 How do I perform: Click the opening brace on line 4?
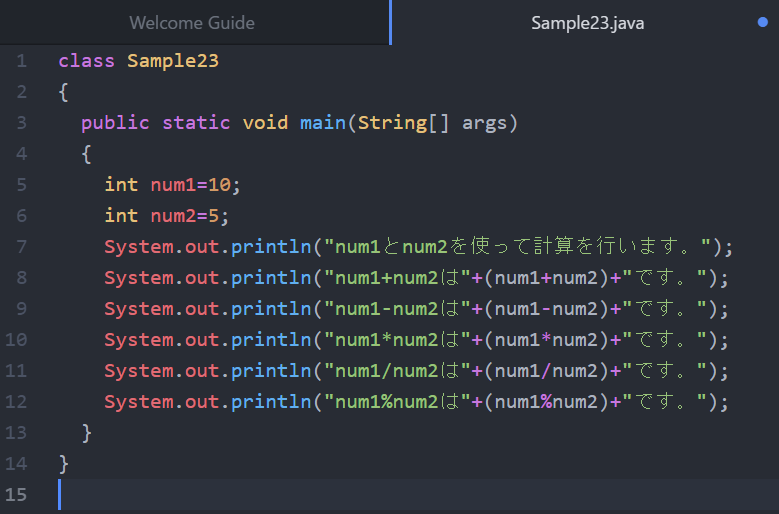tap(86, 154)
